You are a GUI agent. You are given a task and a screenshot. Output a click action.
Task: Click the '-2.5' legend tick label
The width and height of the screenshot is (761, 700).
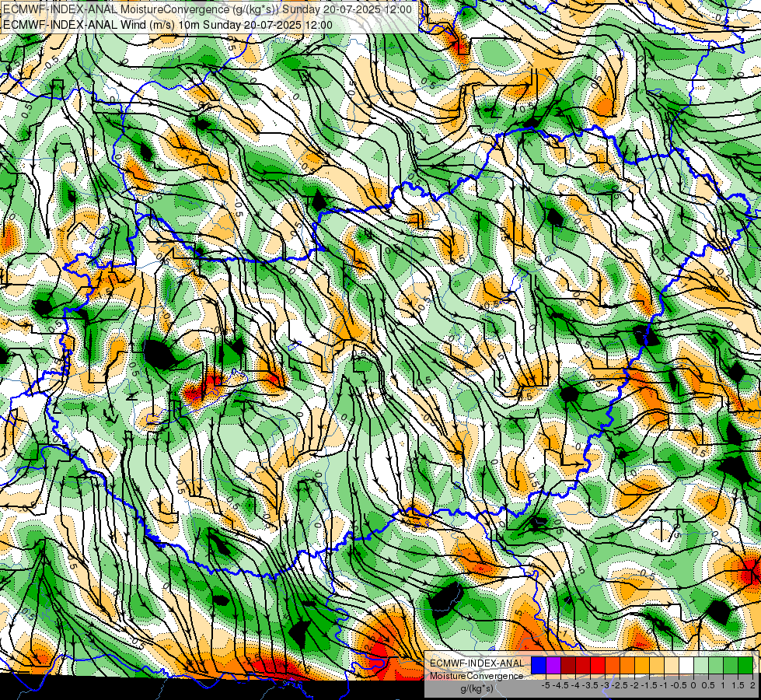620,685
